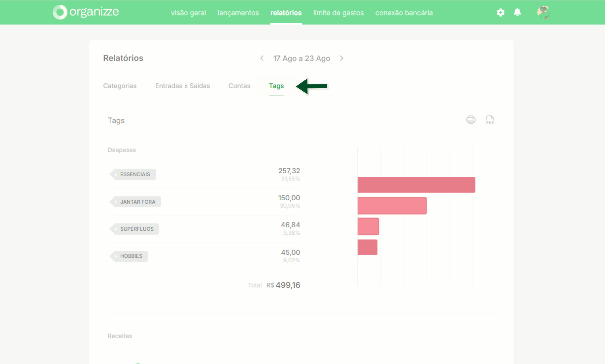Switch to the Entradas x Saídas tab
The image size is (605, 364).
[x=182, y=86]
